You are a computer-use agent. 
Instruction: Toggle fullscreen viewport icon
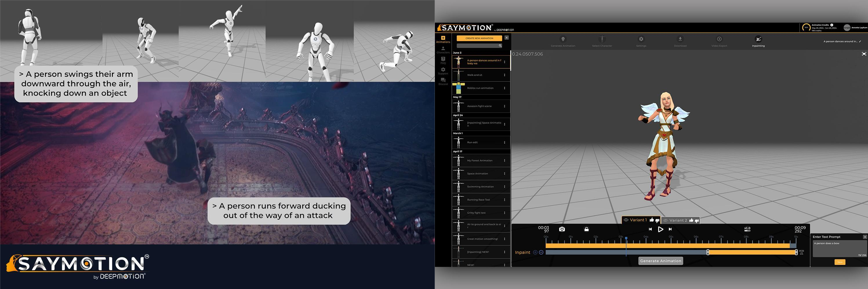pos(864,54)
